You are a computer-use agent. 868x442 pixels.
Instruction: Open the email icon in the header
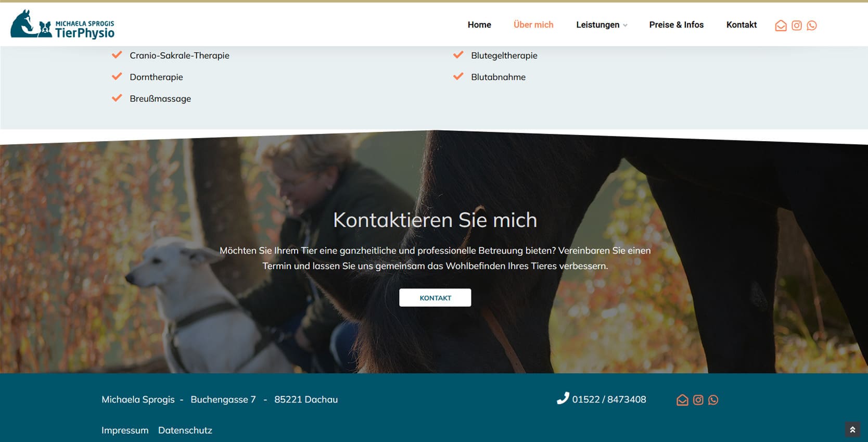(781, 26)
